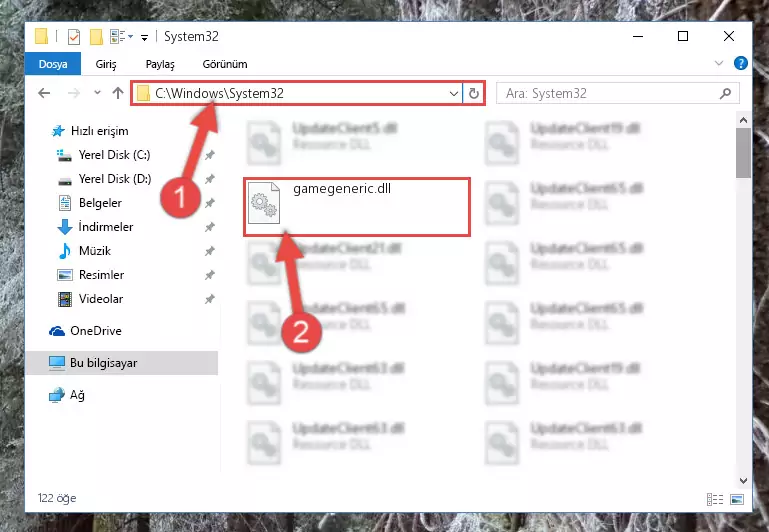Click the address bar path C:\Windows\System32
Image resolution: width=769 pixels, height=532 pixels.
tap(219, 93)
